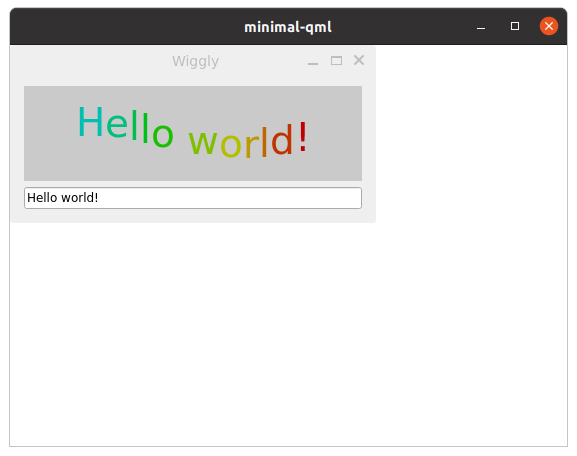Focus the "Hello world!" text input field
This screenshot has height=456, width=577.
[x=193, y=198]
